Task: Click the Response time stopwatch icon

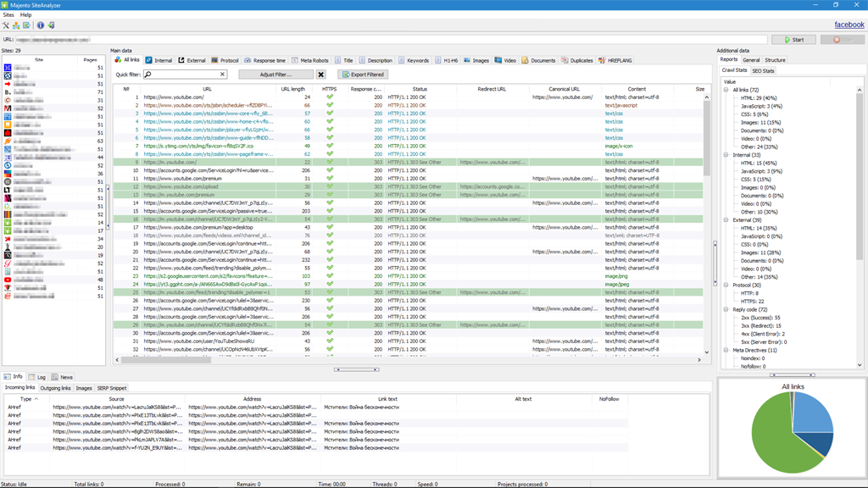Action: coord(247,60)
